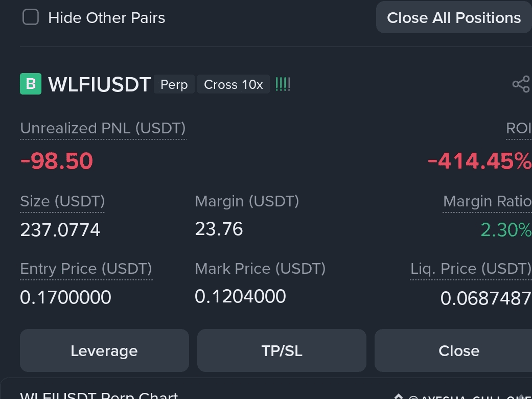
Task: Check the Hide Other Pairs checkbox
Action: (x=31, y=17)
